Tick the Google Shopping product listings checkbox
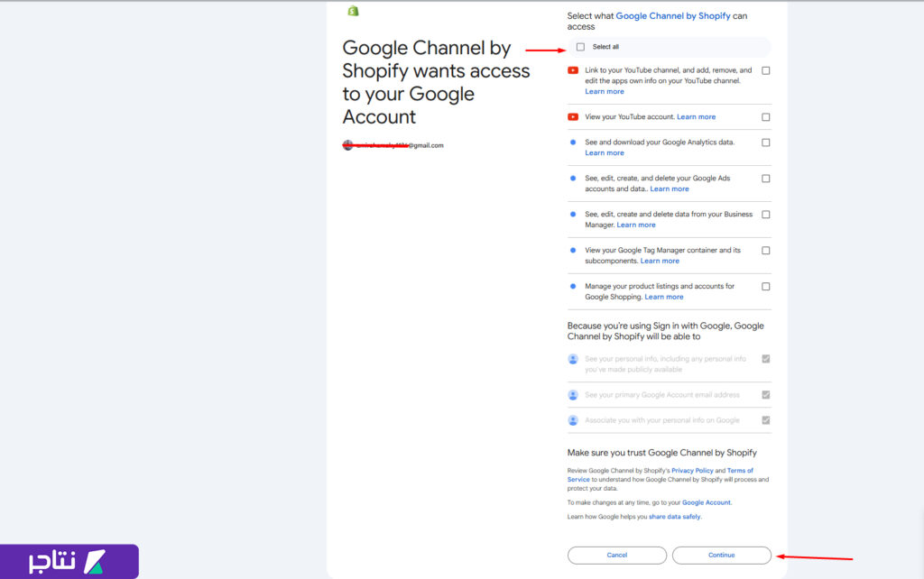Viewport: 924px width, 579px height. (765, 286)
